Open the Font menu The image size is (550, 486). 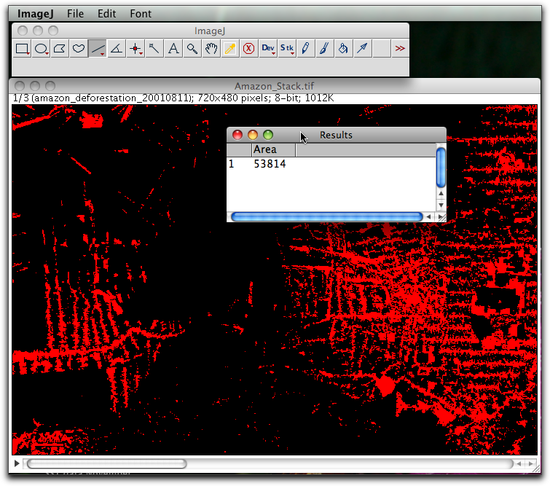click(141, 14)
